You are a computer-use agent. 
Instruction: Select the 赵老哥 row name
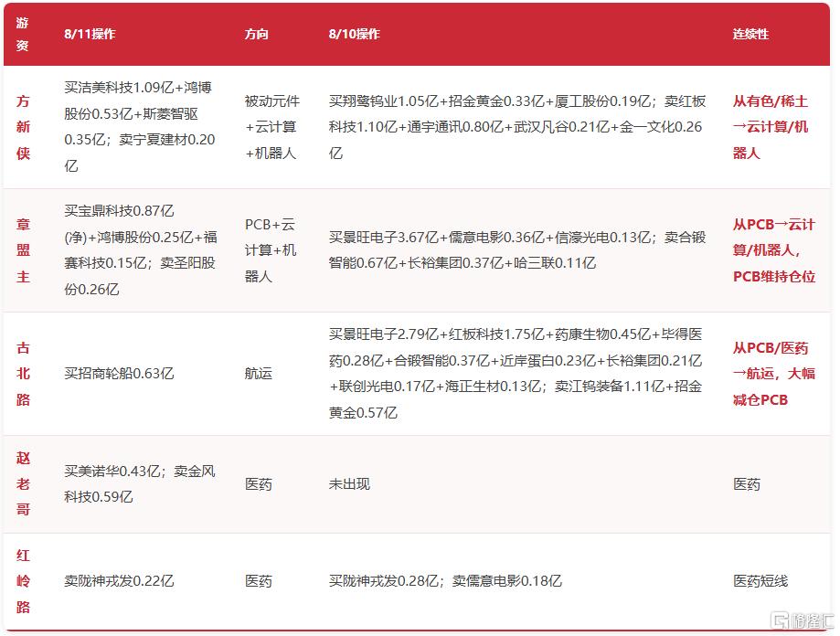click(23, 484)
